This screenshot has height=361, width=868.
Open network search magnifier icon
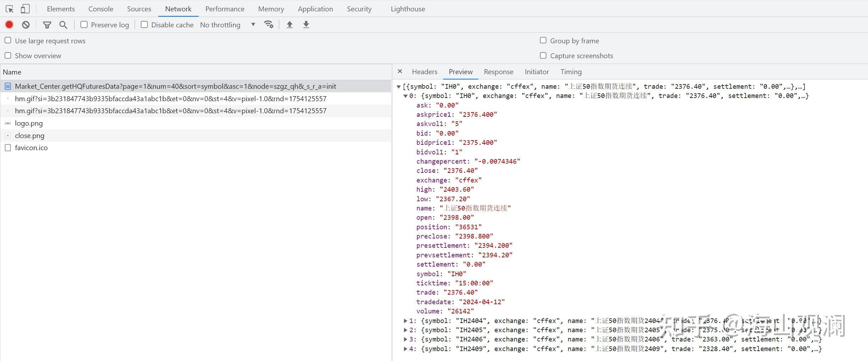coord(63,24)
